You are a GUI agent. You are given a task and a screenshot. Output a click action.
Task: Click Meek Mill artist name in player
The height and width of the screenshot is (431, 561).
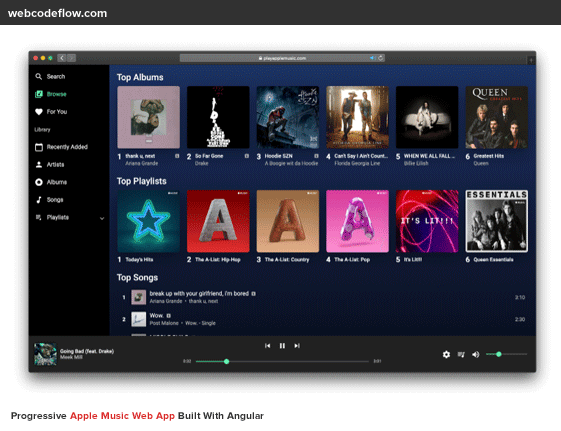click(x=71, y=357)
